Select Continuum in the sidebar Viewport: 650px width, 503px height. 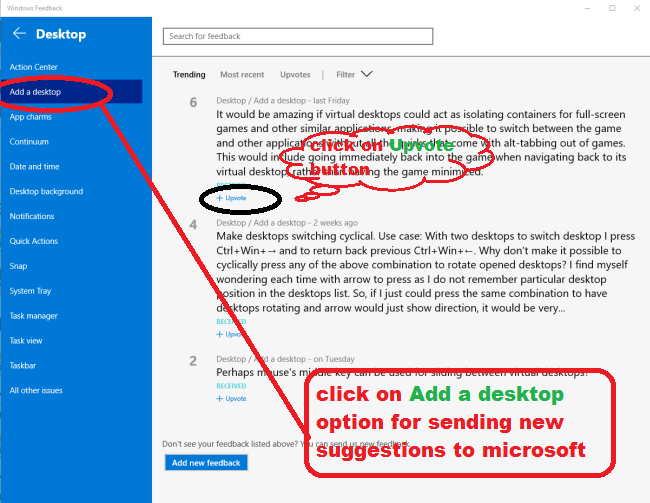pyautogui.click(x=29, y=141)
